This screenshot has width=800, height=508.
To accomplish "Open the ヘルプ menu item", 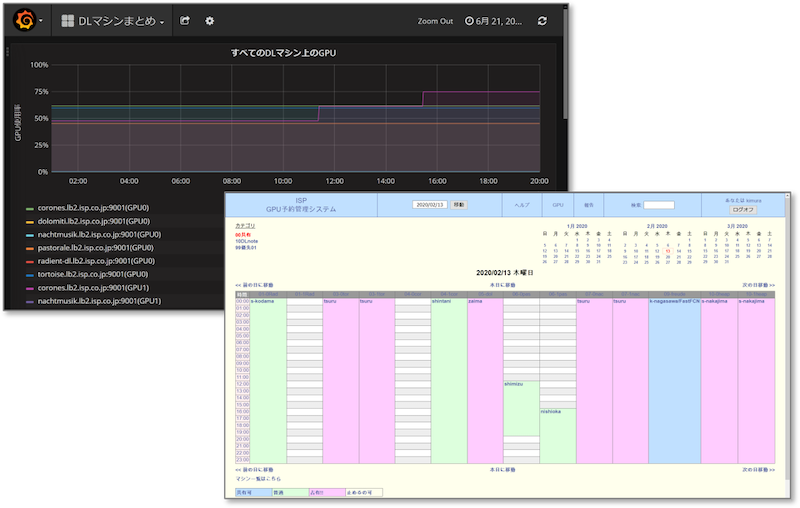I will click(521, 204).
